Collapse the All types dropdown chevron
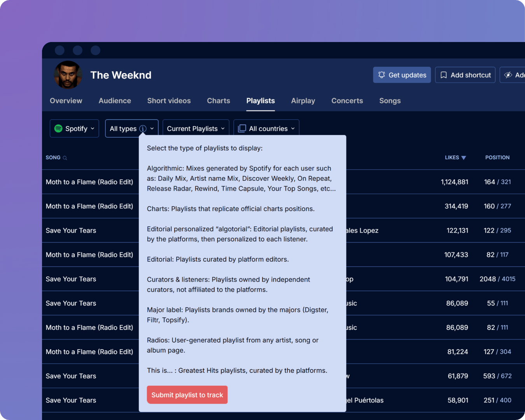Screen dimensions: 525x420 coord(152,128)
